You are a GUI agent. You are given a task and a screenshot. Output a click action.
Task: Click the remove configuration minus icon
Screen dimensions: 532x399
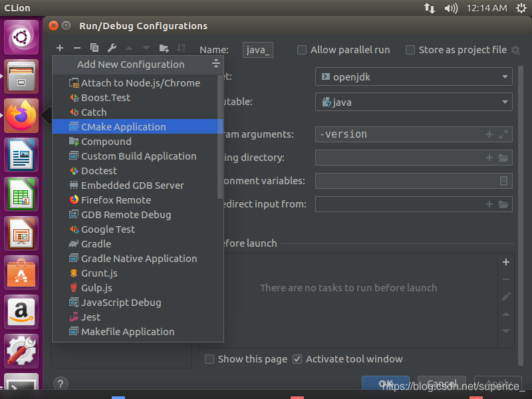click(77, 48)
